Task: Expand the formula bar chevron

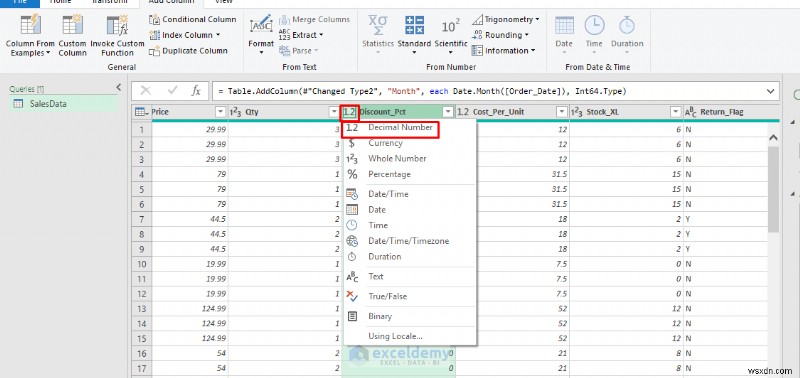Action: pyautogui.click(x=771, y=91)
